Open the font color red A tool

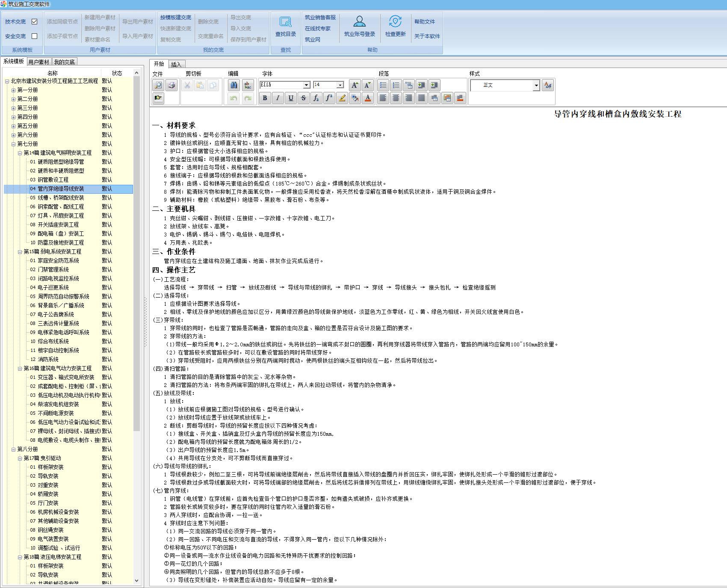[367, 98]
